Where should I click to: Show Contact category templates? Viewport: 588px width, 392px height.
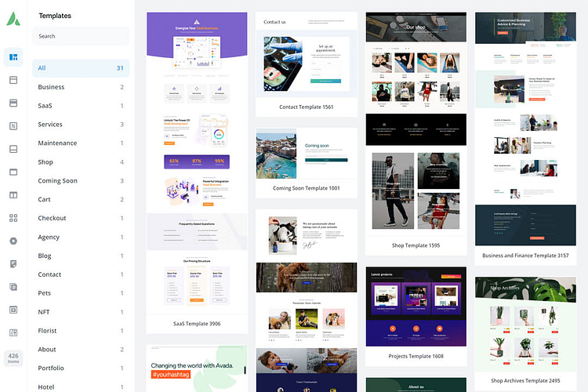(81, 274)
